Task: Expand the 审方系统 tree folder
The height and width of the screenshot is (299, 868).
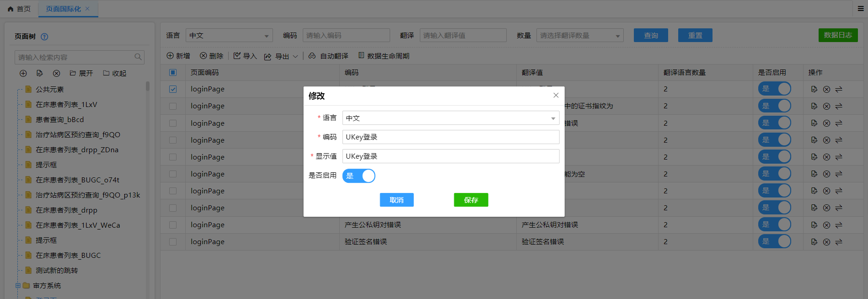Action: [18, 285]
